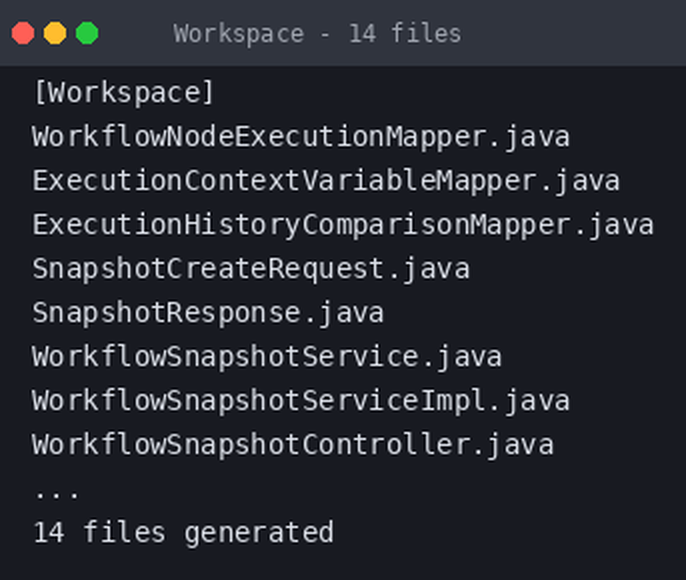Click 'Controller' in WorkflowSnapshotController.java name
Viewport: 686px width, 580px height.
click(x=386, y=445)
